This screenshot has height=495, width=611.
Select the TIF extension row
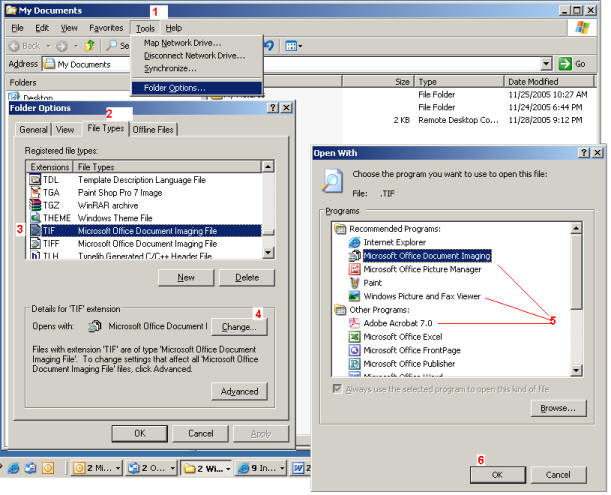[x=145, y=231]
